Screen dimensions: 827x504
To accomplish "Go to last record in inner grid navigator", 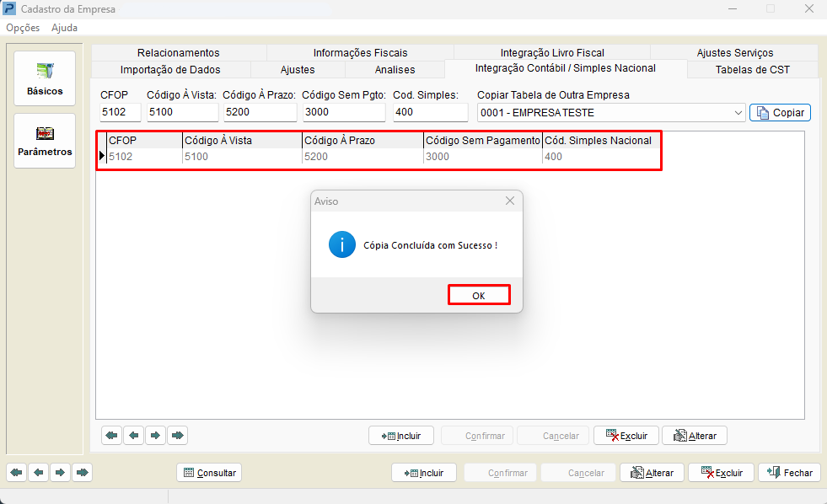I will point(178,436).
